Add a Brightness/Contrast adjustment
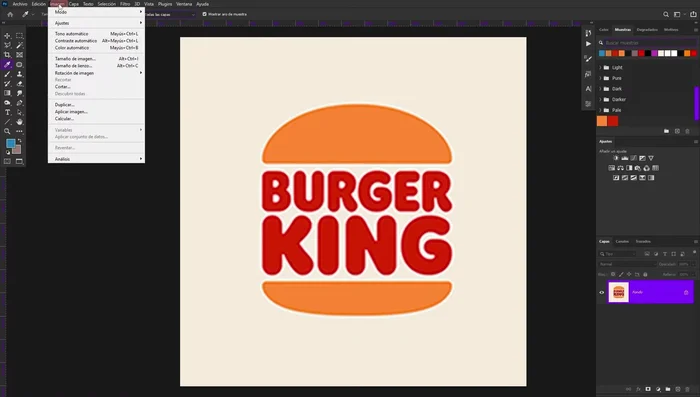The width and height of the screenshot is (700, 397). click(x=616, y=158)
